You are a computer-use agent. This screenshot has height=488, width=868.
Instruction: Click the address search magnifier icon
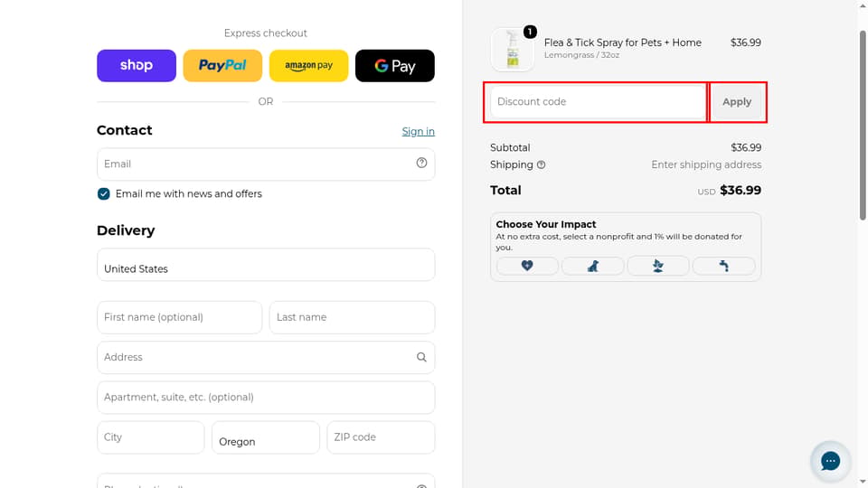[x=421, y=357]
